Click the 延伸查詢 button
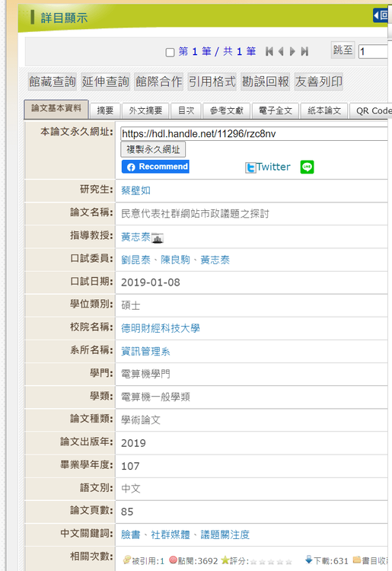This screenshot has height=571, width=392. click(x=106, y=81)
